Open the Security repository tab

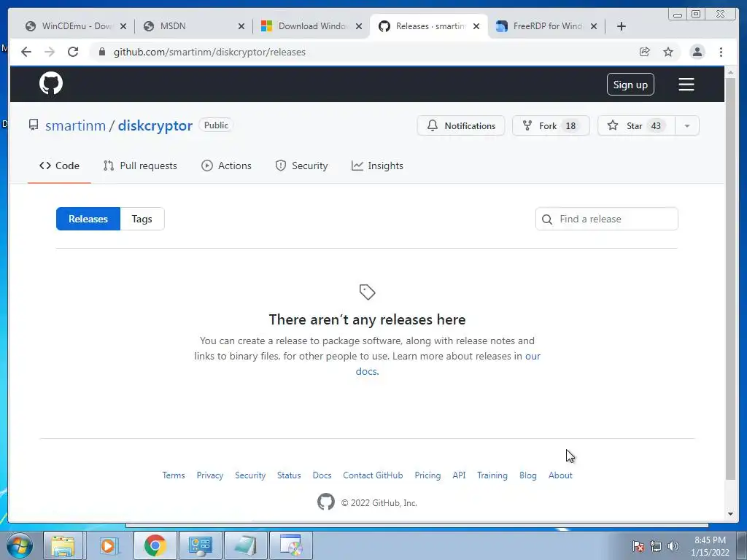(301, 166)
